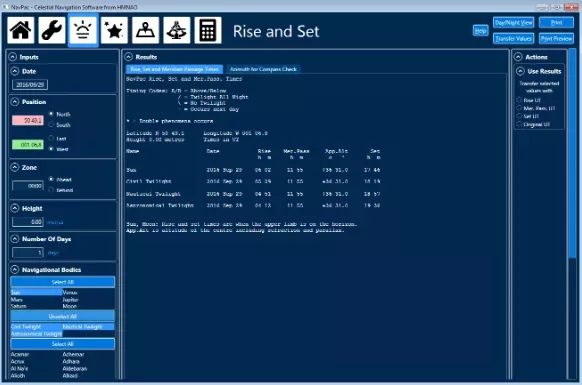The height and width of the screenshot is (385, 582).
Task: Open the stars finder icon
Action: [114, 30]
